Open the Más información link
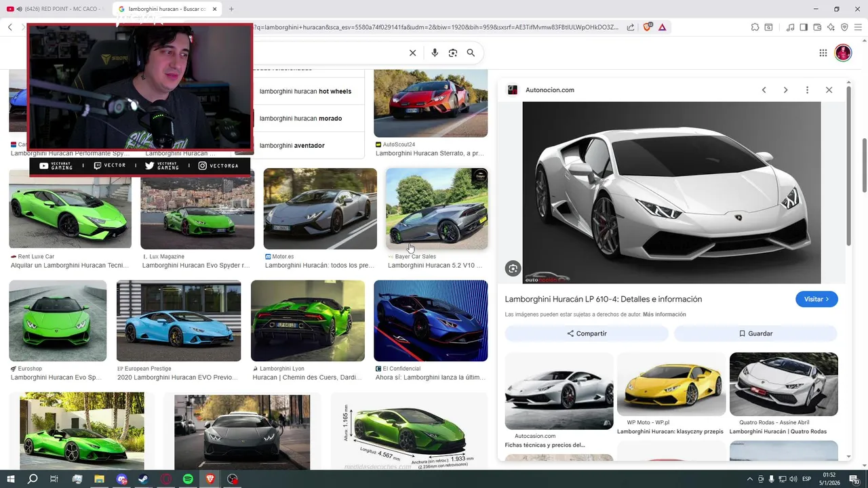Viewport: 868px width, 488px height. click(x=665, y=314)
